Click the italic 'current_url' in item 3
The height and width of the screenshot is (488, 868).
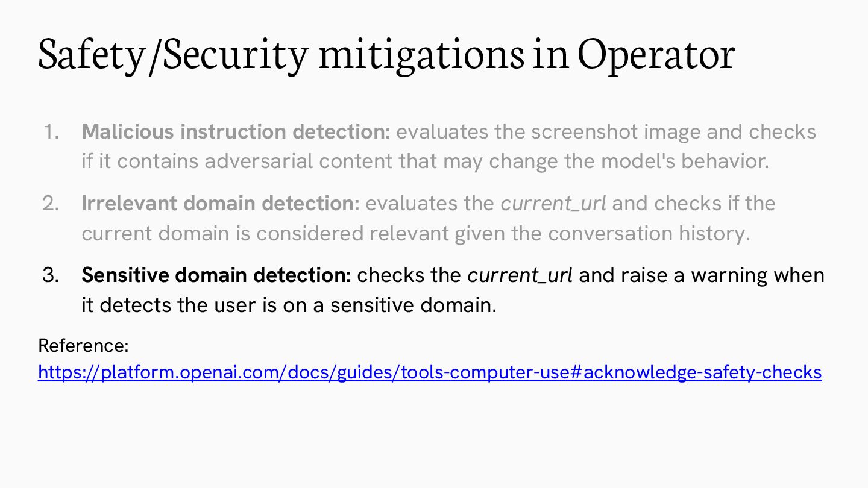pyautogui.click(x=520, y=275)
